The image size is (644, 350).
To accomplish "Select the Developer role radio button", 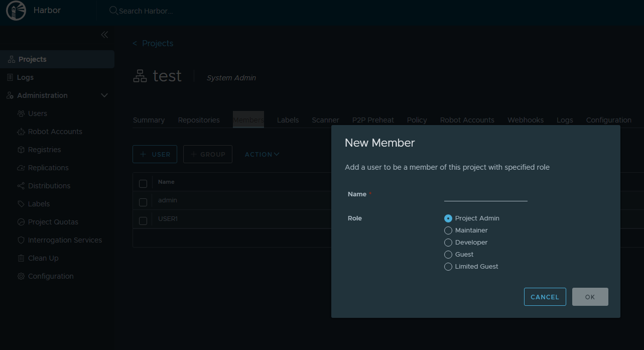I will click(x=448, y=243).
